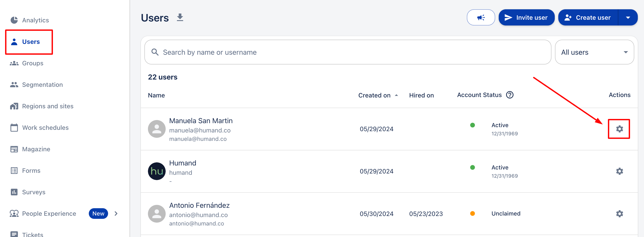Image resolution: width=644 pixels, height=237 pixels.
Task: Click the Account Status help icon
Action: [x=510, y=95]
